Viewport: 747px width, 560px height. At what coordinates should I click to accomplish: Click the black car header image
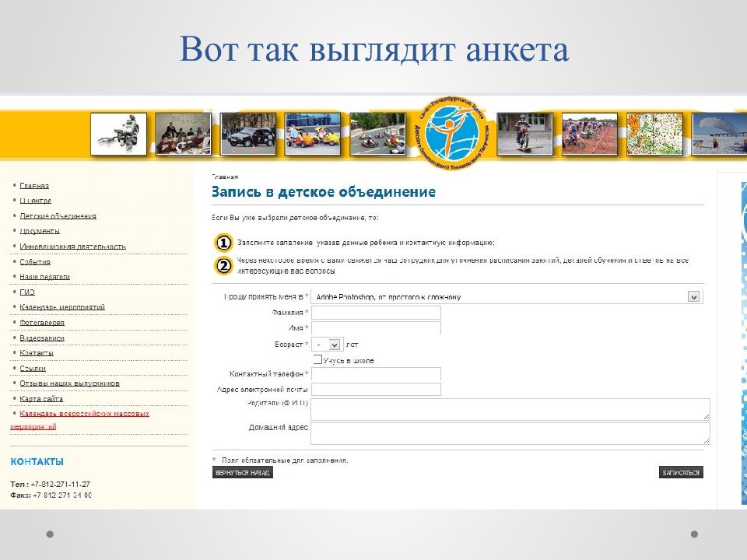247,134
